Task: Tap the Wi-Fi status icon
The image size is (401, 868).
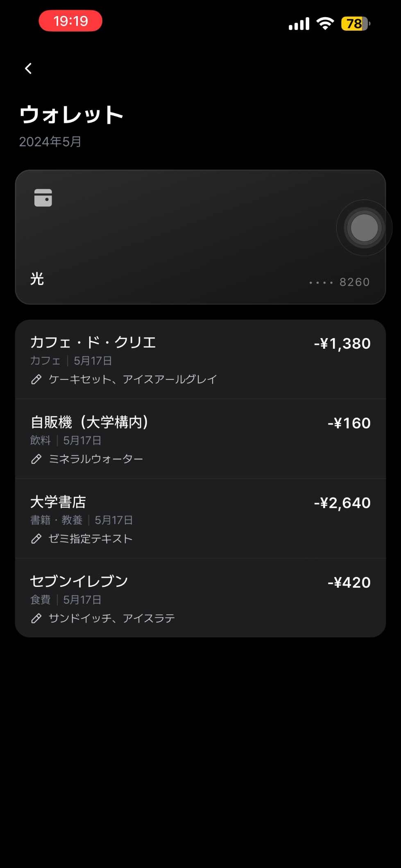Action: pos(325,23)
